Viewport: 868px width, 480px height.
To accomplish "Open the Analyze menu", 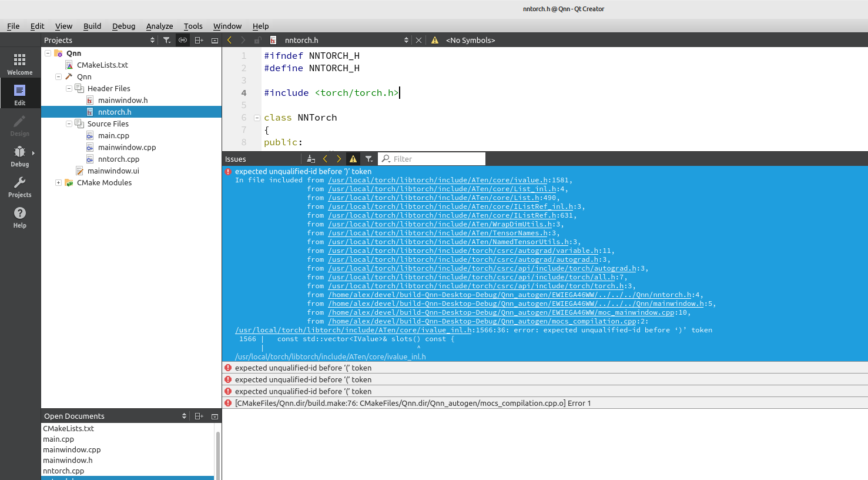I will tap(159, 26).
